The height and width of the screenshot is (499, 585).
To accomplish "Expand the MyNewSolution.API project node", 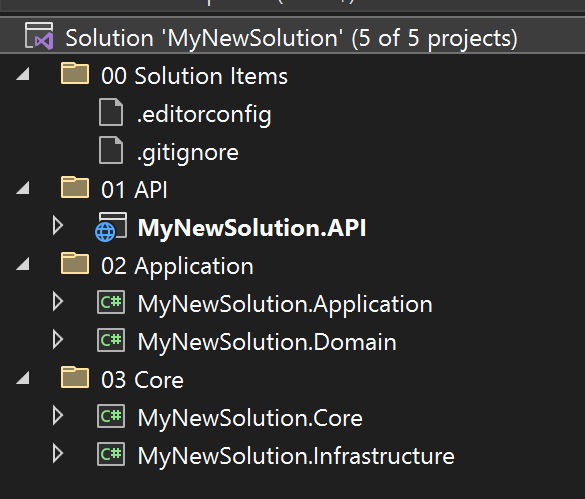I will 58,225.
